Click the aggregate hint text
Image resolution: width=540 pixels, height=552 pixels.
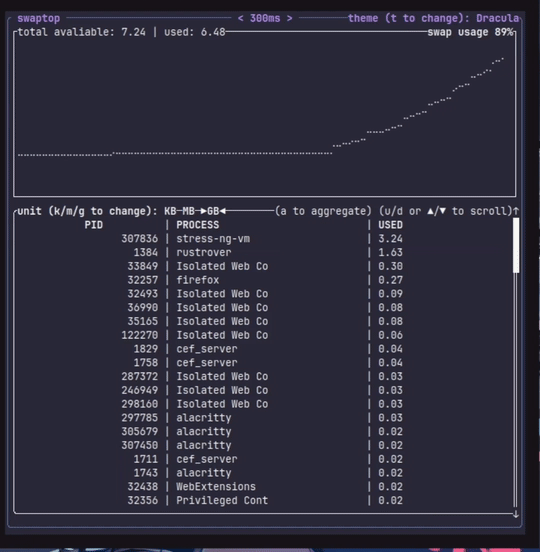tap(323, 211)
